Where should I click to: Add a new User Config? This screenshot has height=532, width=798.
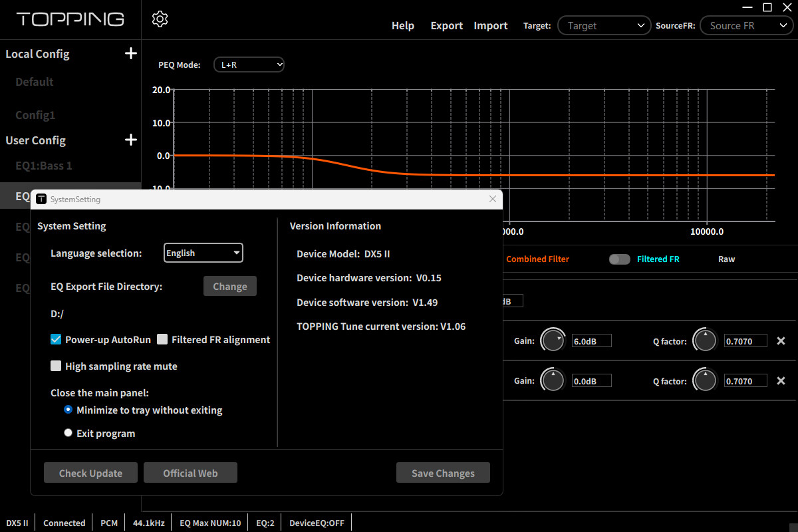tap(131, 140)
